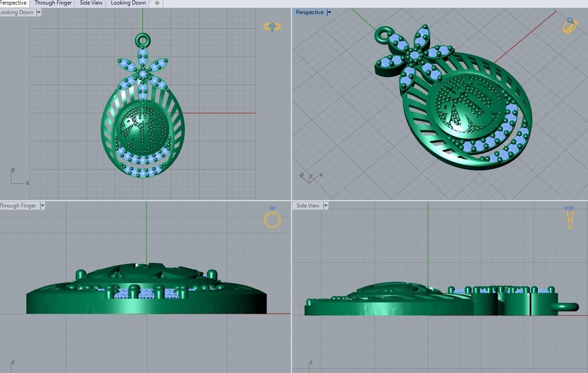
Task: Switch to the Looking Down tab
Action: [x=128, y=3]
